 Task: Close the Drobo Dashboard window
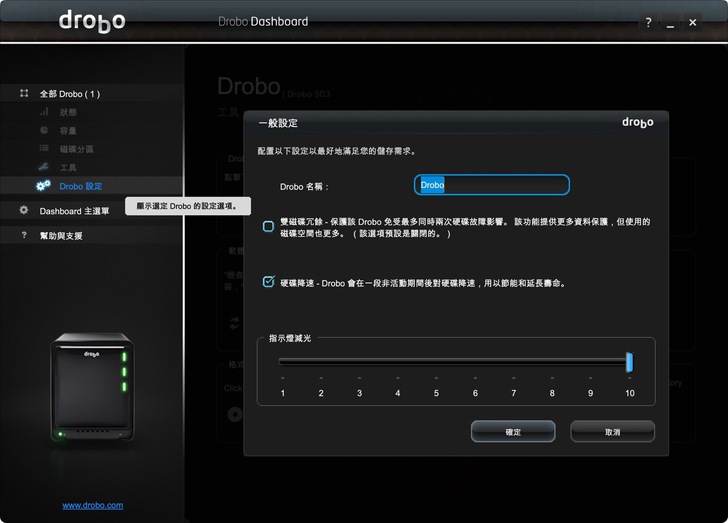pos(692,22)
